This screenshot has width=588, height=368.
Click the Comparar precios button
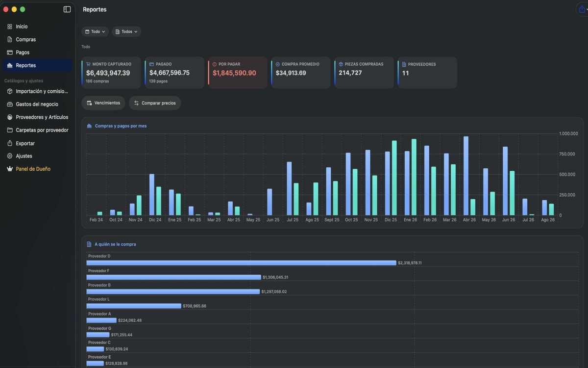tap(155, 103)
